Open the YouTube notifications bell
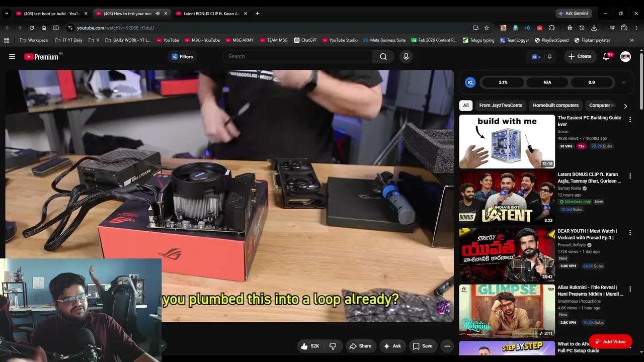This screenshot has height=362, width=644. click(x=606, y=57)
